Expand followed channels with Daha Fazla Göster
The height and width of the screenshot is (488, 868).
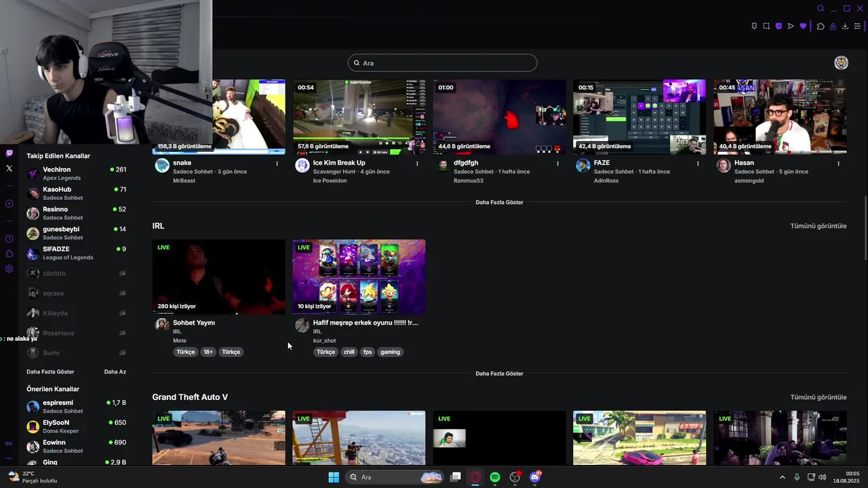(50, 371)
